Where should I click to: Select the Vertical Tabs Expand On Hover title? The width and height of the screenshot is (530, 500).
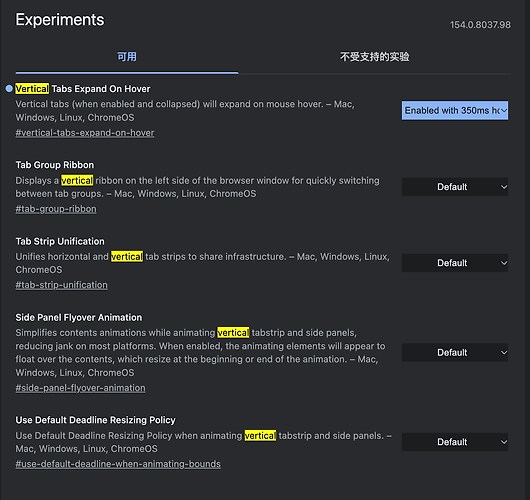pos(83,89)
